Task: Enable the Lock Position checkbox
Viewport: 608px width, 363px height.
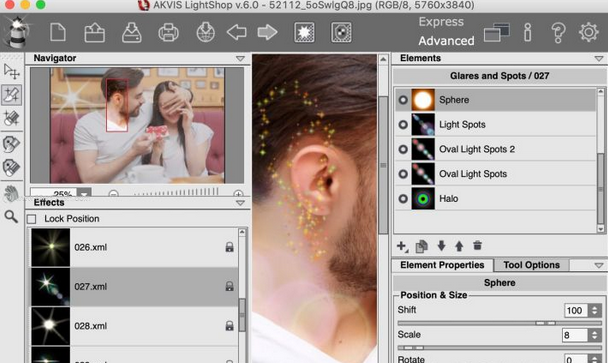Action: tap(32, 219)
